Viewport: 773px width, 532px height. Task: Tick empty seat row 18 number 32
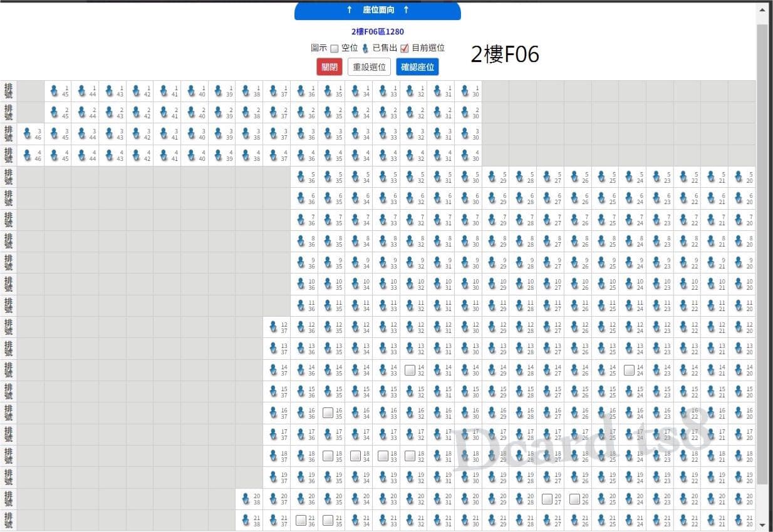coord(410,456)
